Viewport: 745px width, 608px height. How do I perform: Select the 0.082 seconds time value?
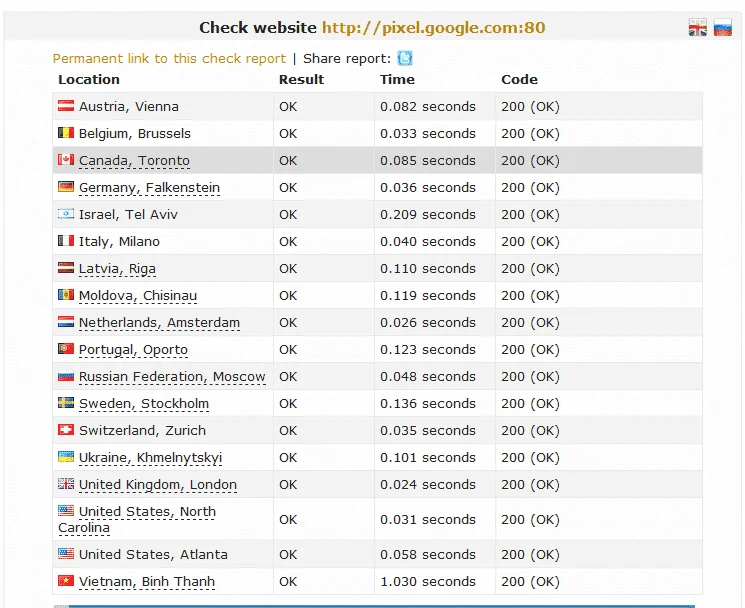[428, 106]
